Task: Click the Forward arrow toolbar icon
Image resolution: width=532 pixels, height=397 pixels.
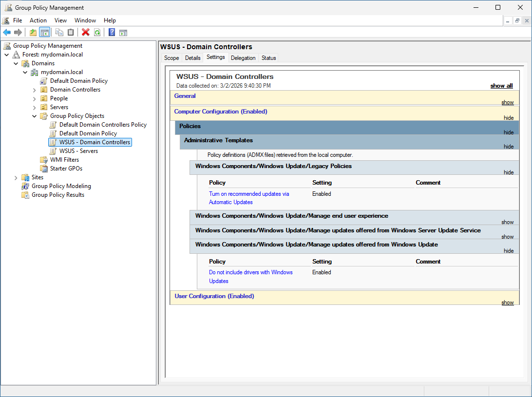Action: (18, 32)
